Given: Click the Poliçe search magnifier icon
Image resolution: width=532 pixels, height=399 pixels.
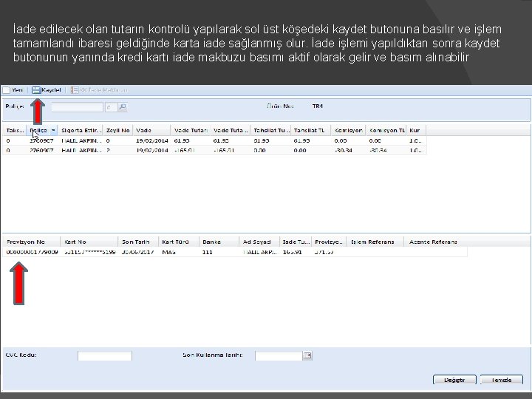Looking at the screenshot, I should [123, 107].
